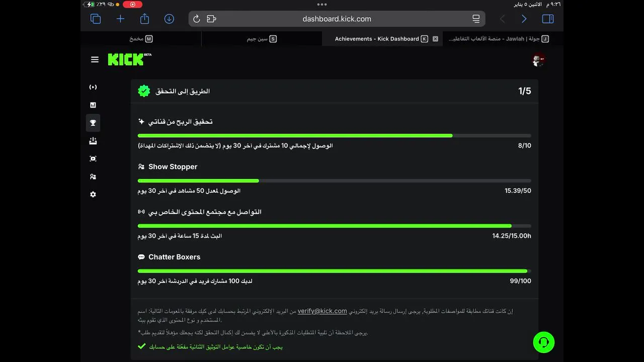Screen dimensions: 644x362
Task: Click the Chatter Boxers progress bar
Action: (x=334, y=271)
